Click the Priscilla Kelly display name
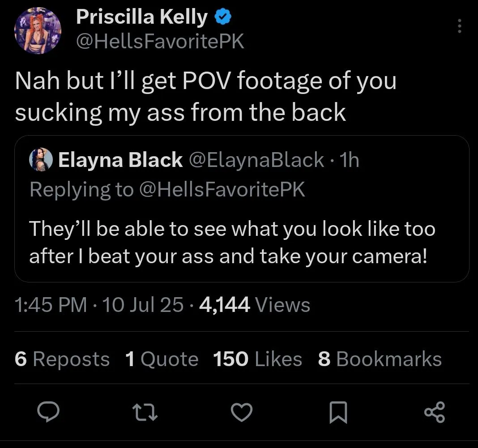Screen dimensions: 478x448 pos(141,17)
